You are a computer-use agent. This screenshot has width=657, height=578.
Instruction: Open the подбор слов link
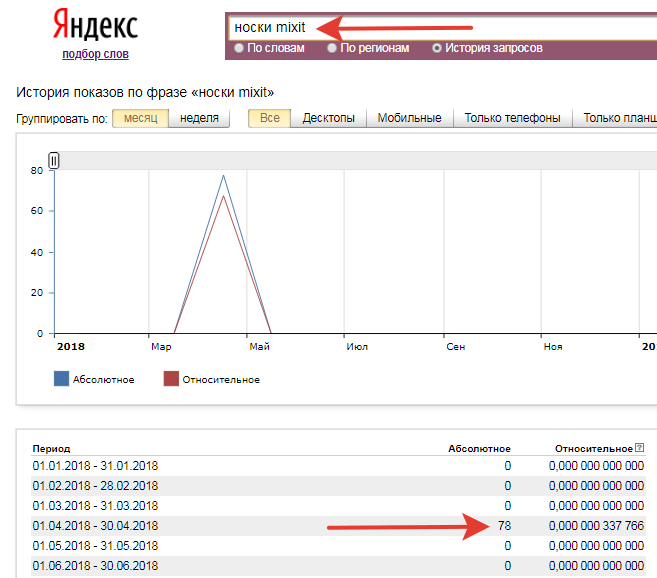pyautogui.click(x=96, y=54)
